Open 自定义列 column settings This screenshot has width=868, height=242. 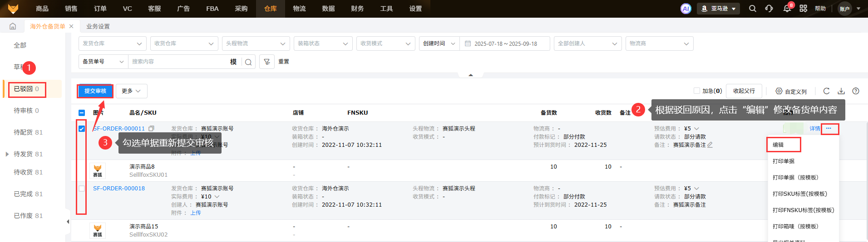[x=791, y=91]
